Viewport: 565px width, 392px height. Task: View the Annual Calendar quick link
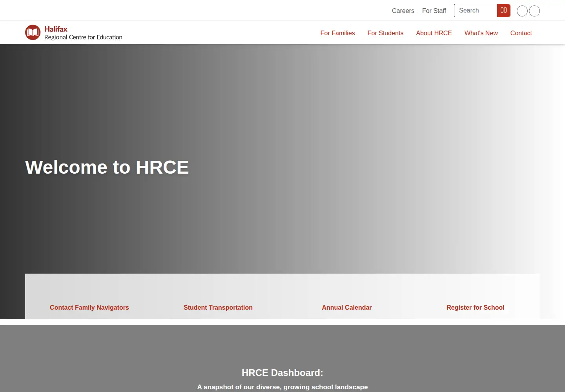pyautogui.click(x=347, y=308)
